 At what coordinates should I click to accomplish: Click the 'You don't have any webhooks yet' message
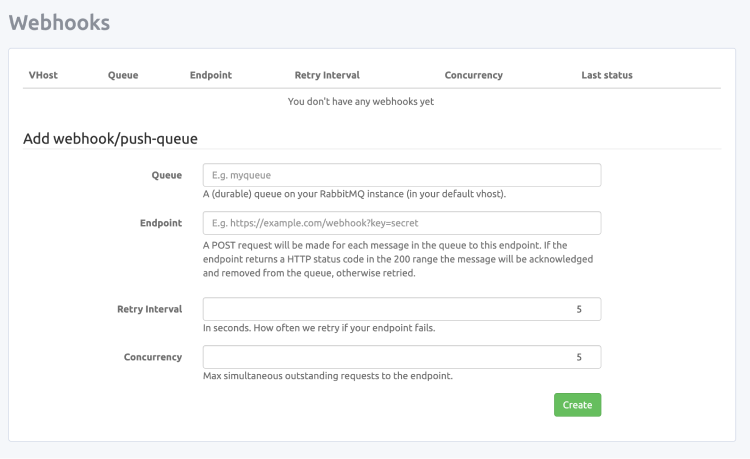pos(360,101)
